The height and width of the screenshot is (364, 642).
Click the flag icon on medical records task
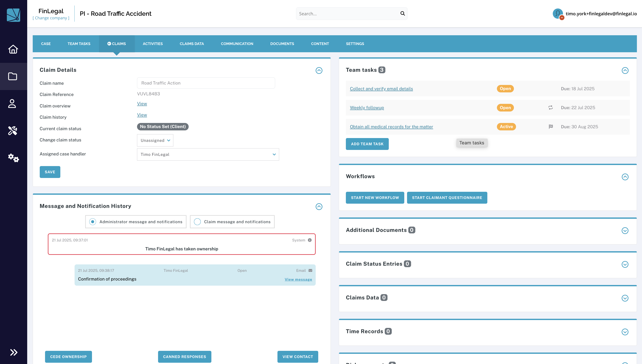551,127
